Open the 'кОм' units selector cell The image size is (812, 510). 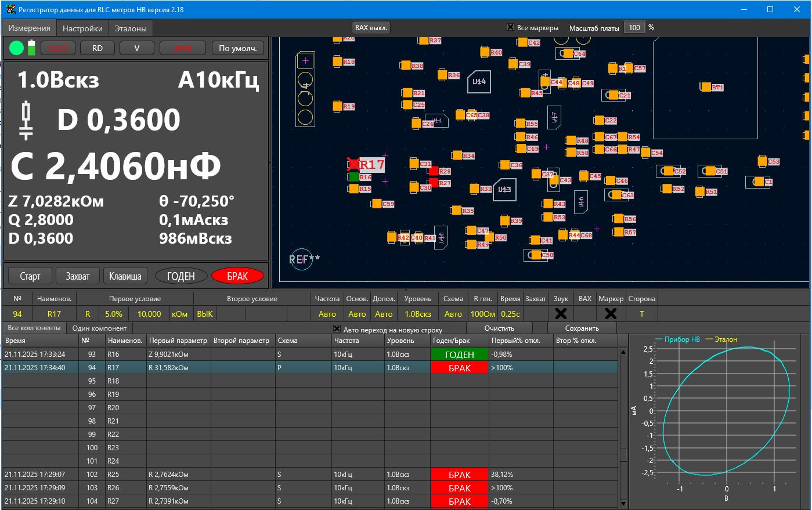point(179,314)
